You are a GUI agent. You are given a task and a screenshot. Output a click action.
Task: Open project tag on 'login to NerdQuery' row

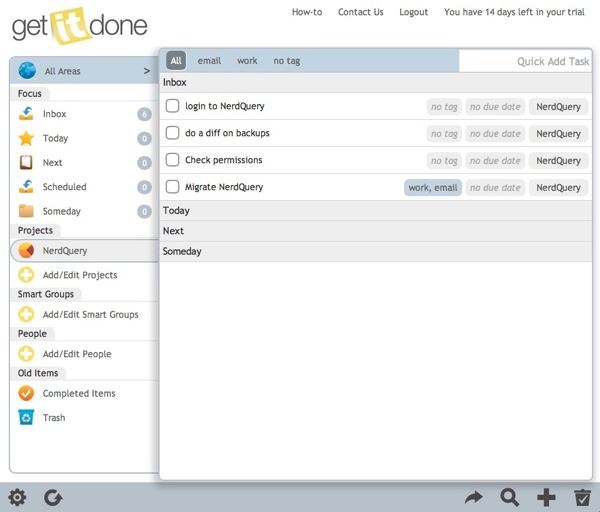pyautogui.click(x=558, y=107)
